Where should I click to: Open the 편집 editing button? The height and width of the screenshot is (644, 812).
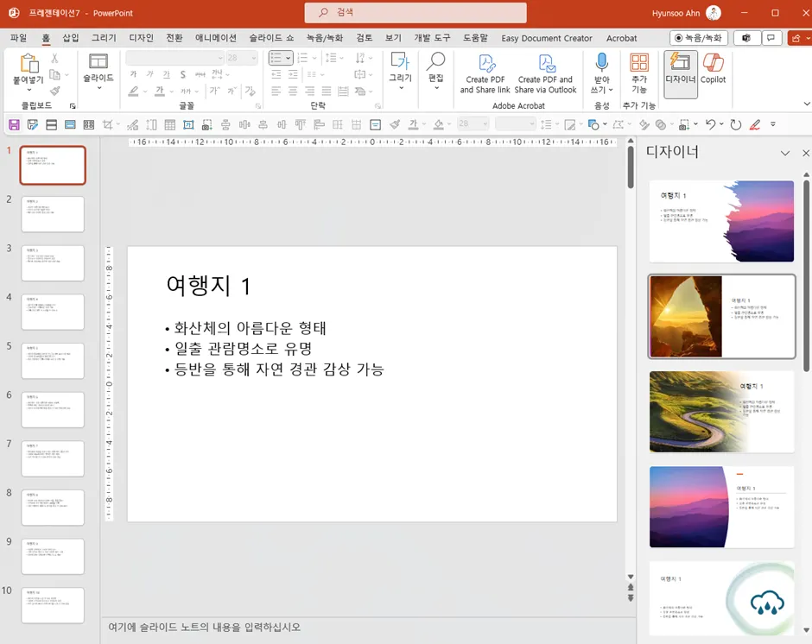pos(435,69)
